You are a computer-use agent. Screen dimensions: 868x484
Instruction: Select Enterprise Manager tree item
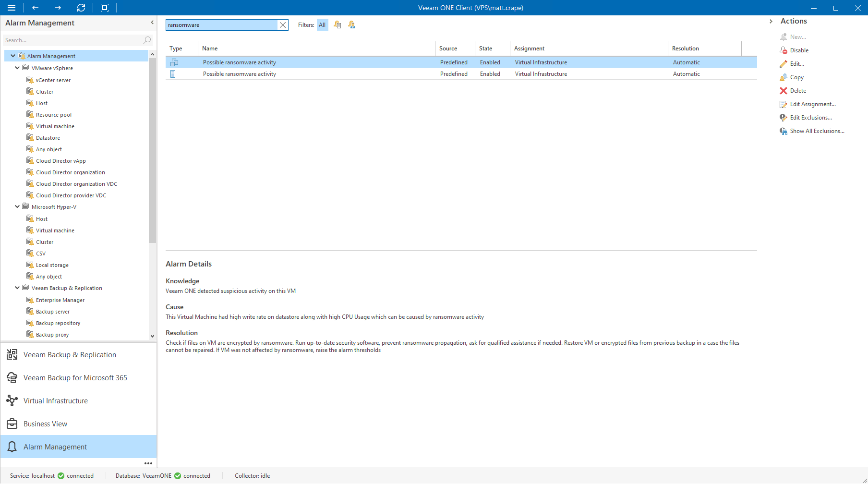pyautogui.click(x=60, y=300)
